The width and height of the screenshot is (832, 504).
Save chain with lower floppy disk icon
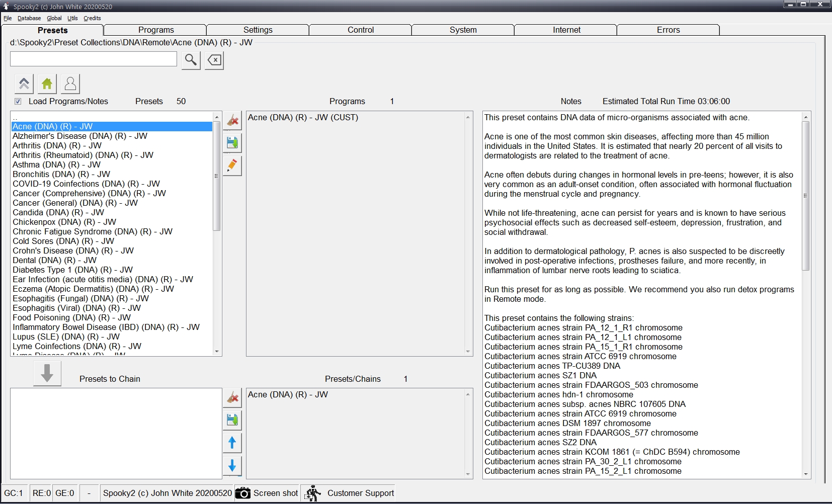(232, 420)
